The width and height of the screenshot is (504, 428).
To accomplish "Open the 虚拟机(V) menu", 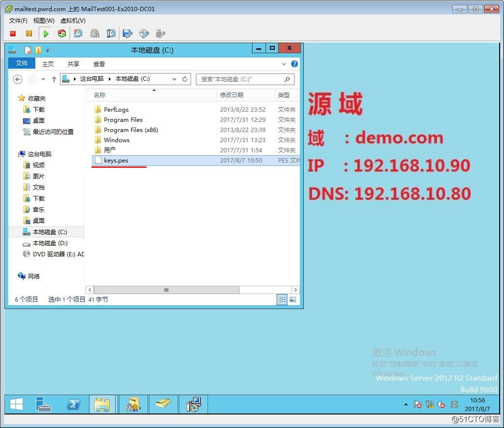I will [73, 21].
